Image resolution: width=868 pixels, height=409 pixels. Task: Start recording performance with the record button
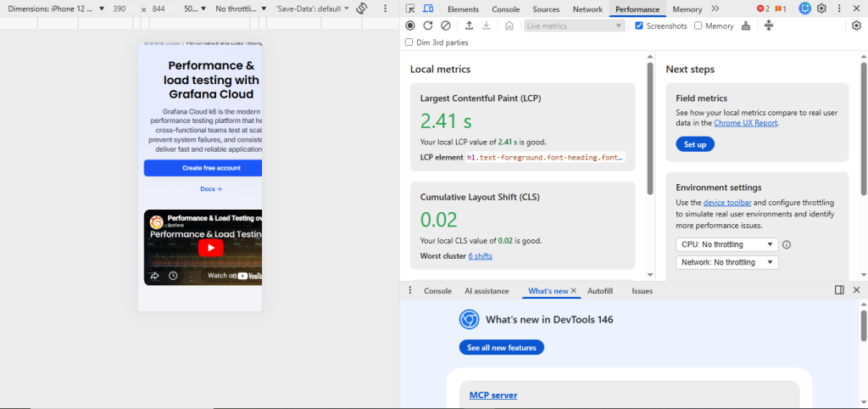pyautogui.click(x=409, y=25)
